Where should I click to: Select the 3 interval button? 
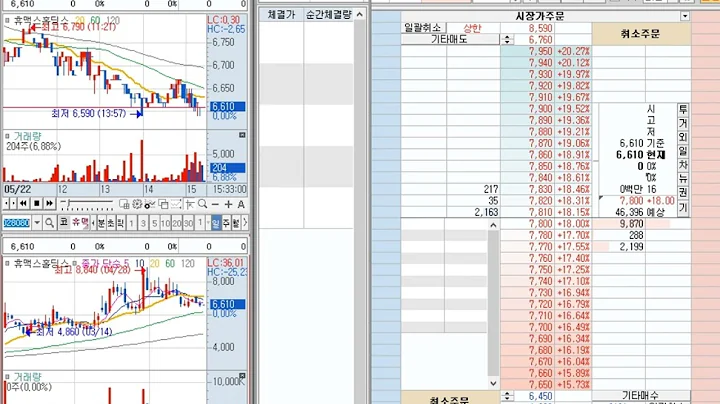click(x=143, y=223)
